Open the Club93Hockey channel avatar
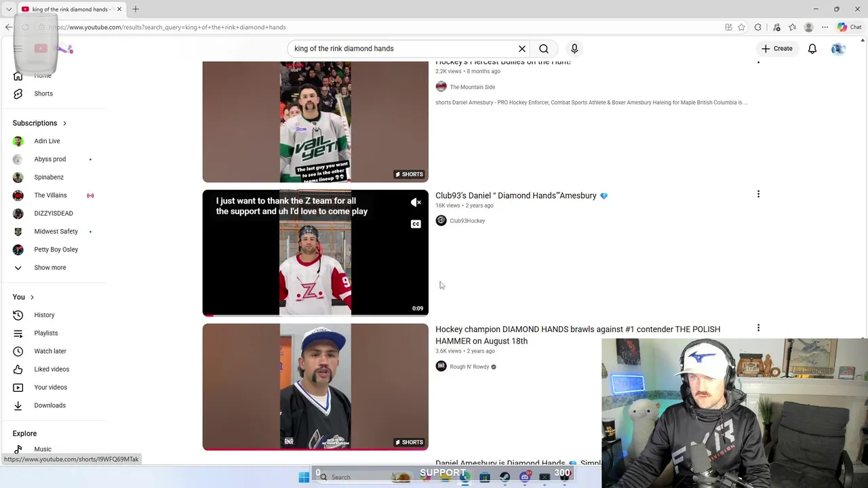 point(441,220)
